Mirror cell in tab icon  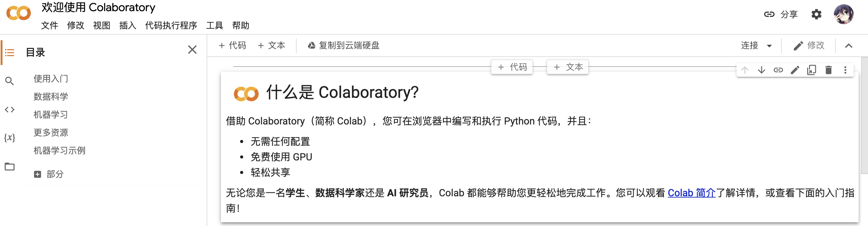812,70
